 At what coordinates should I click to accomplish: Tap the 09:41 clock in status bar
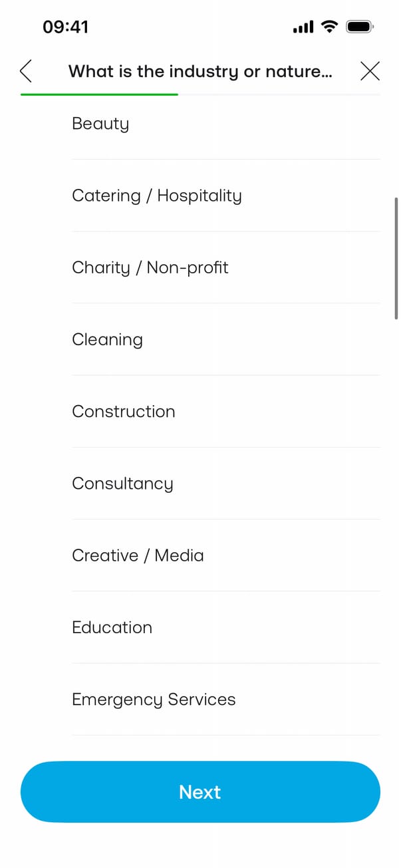point(65,27)
